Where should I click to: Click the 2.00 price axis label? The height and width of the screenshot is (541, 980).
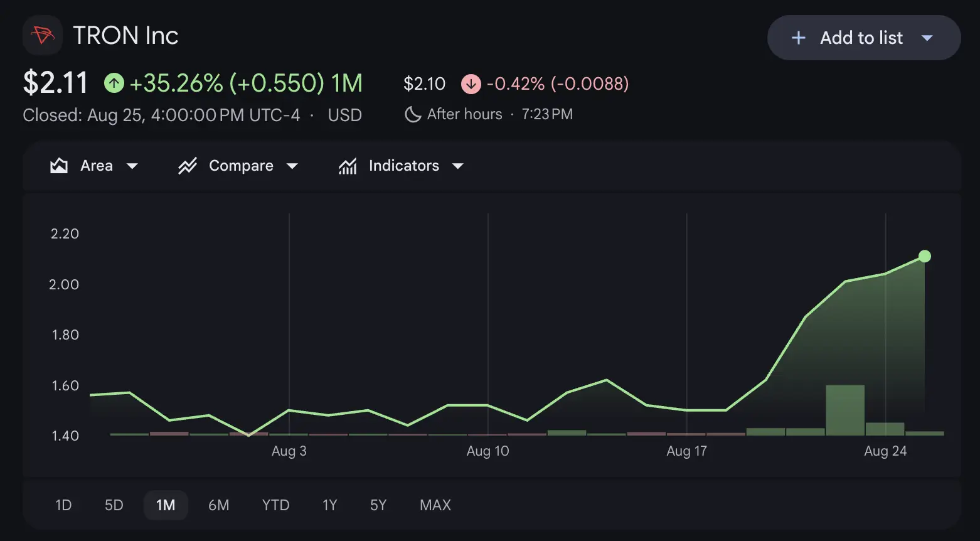coord(64,285)
